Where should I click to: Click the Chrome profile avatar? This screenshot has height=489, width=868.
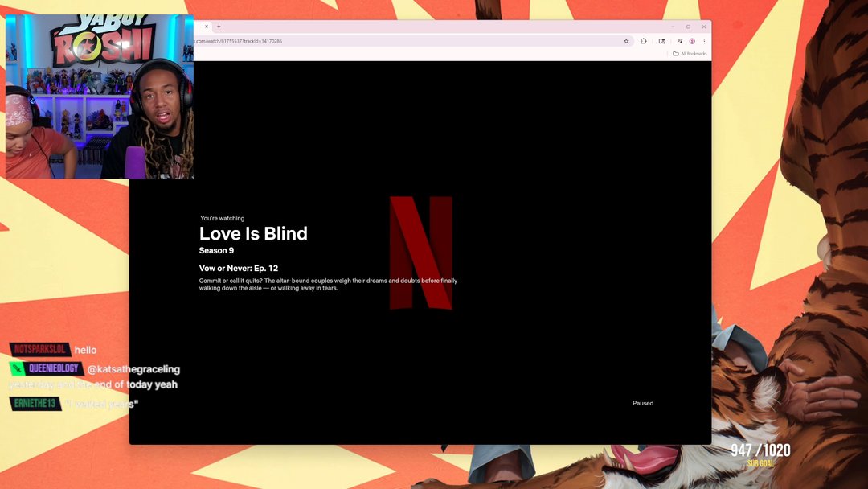pyautogui.click(x=692, y=41)
